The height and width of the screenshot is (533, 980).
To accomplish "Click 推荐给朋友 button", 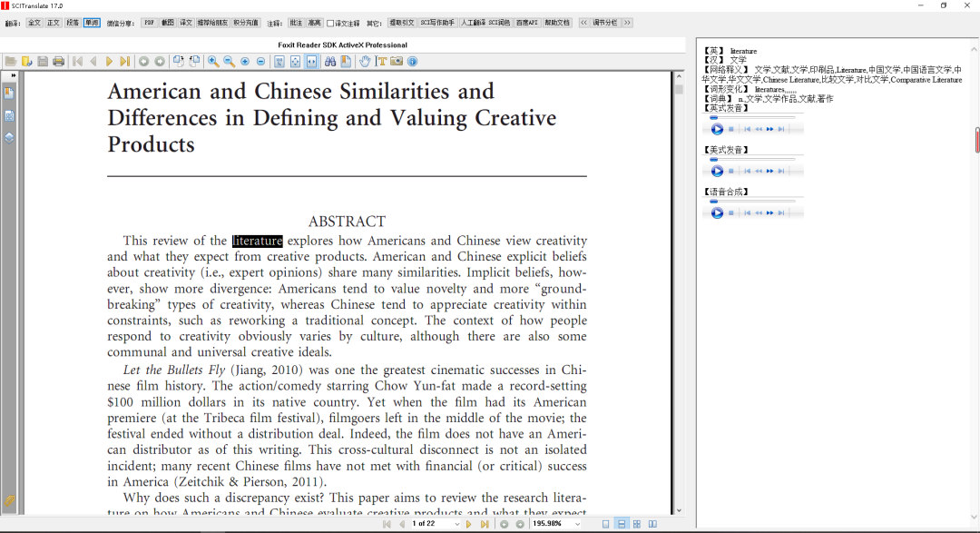I will click(x=212, y=23).
